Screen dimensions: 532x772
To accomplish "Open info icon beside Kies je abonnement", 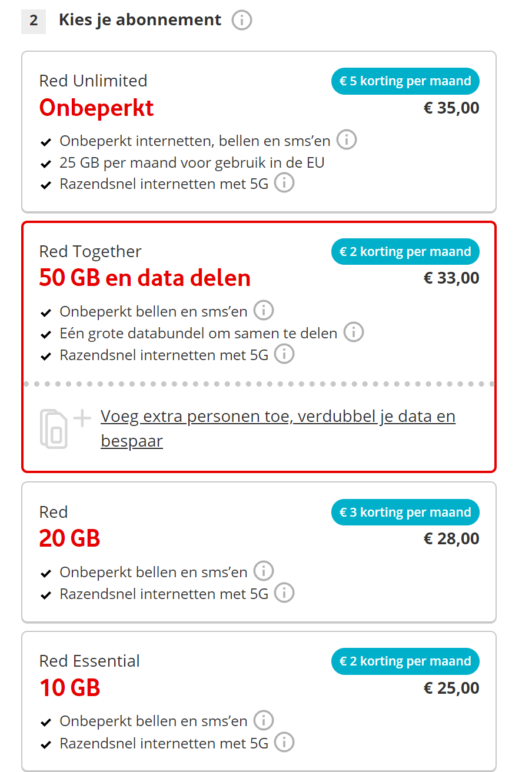I will pyautogui.click(x=241, y=21).
